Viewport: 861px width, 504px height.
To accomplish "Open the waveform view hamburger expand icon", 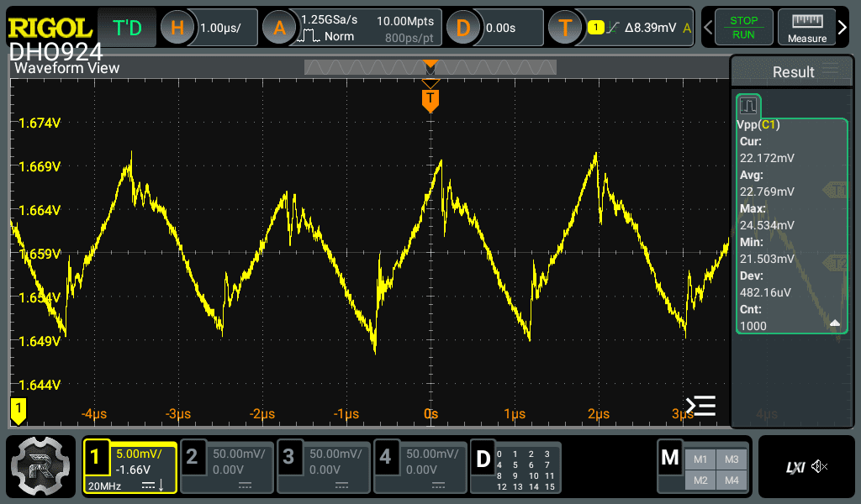I will click(700, 406).
